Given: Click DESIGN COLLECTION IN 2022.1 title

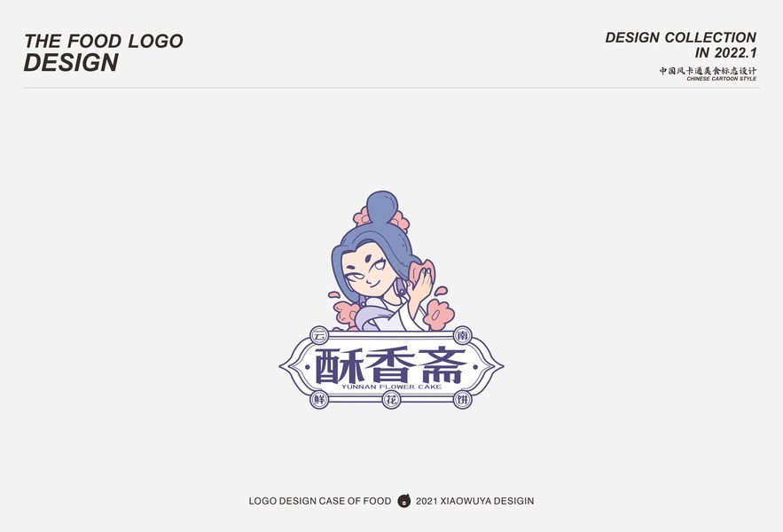Looking at the screenshot, I should coord(681,45).
